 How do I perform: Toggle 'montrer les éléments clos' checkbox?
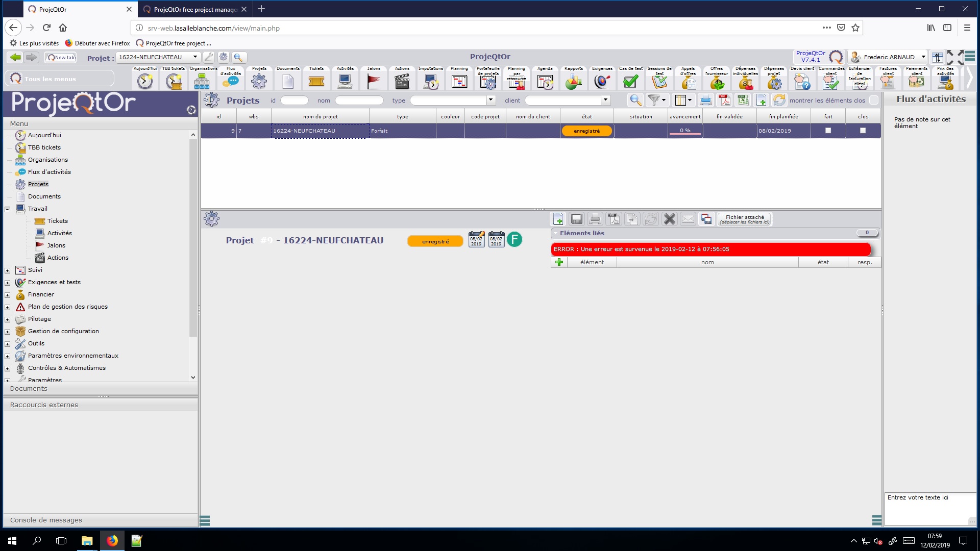[874, 101]
